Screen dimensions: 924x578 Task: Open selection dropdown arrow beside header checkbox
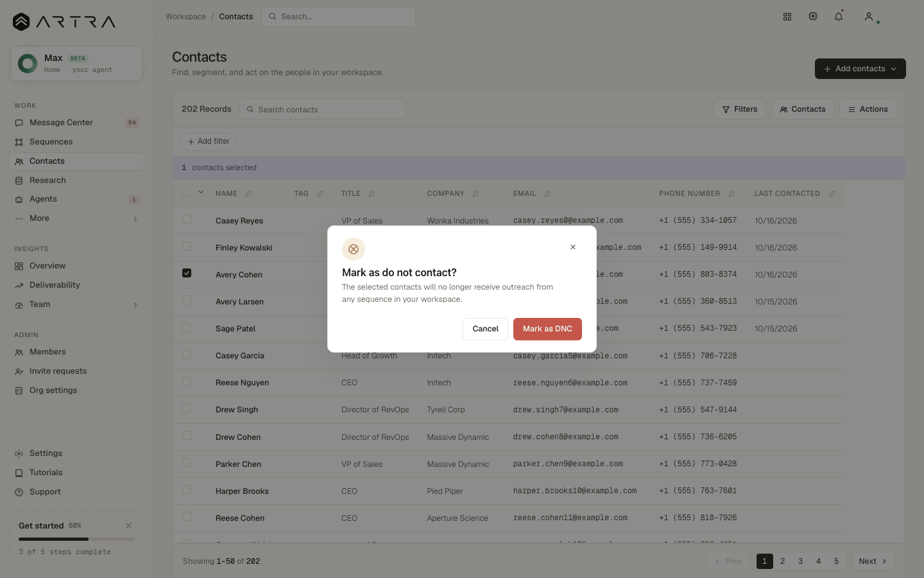[x=201, y=192]
